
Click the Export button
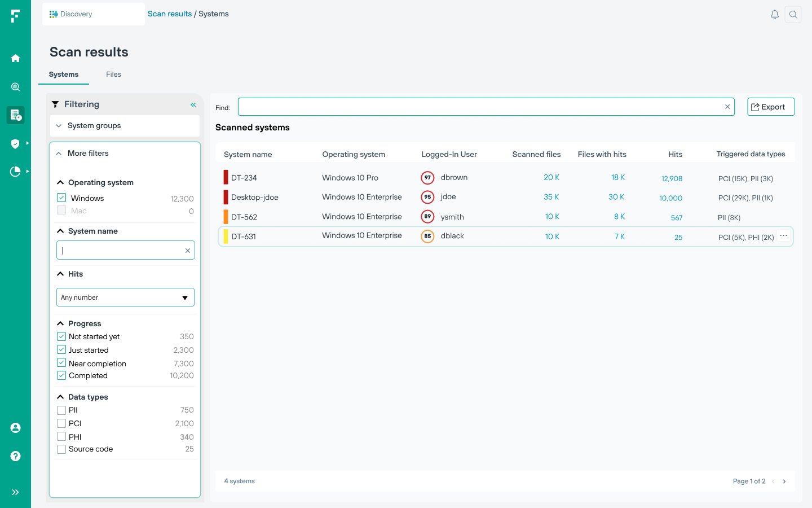click(x=771, y=107)
